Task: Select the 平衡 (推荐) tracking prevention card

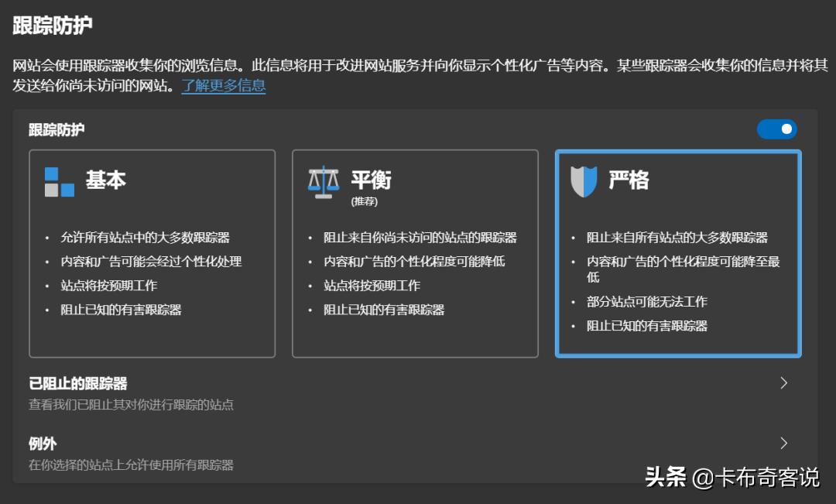Action: point(416,253)
